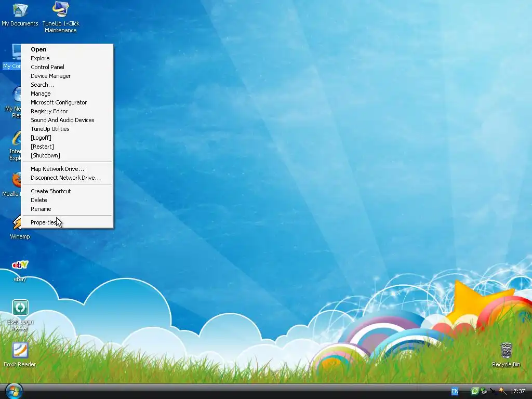Click the safely remove hardware tray icon
The height and width of the screenshot is (399, 532).
click(x=484, y=391)
